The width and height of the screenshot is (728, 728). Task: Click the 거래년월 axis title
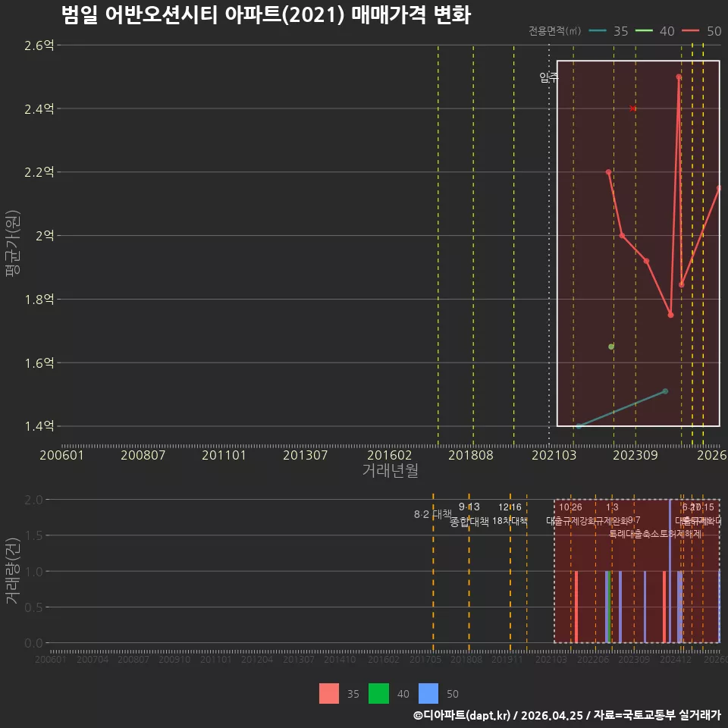(x=391, y=470)
